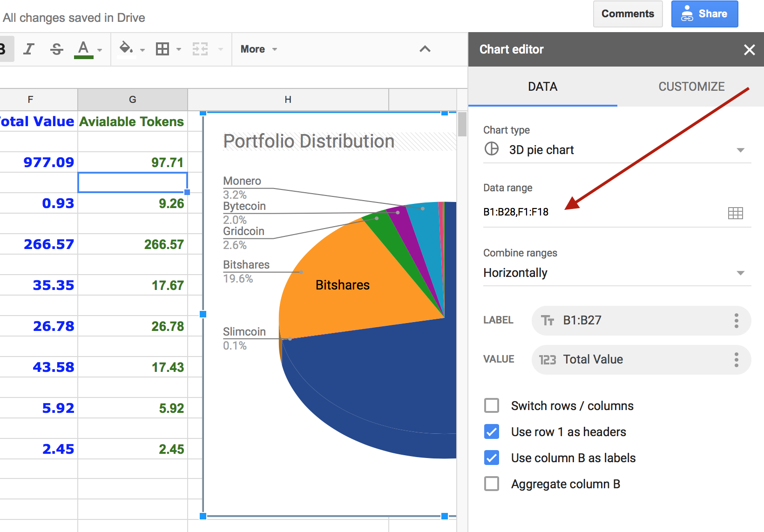Select the Avialable Tokens header cell
This screenshot has height=532, width=764.
tap(133, 121)
